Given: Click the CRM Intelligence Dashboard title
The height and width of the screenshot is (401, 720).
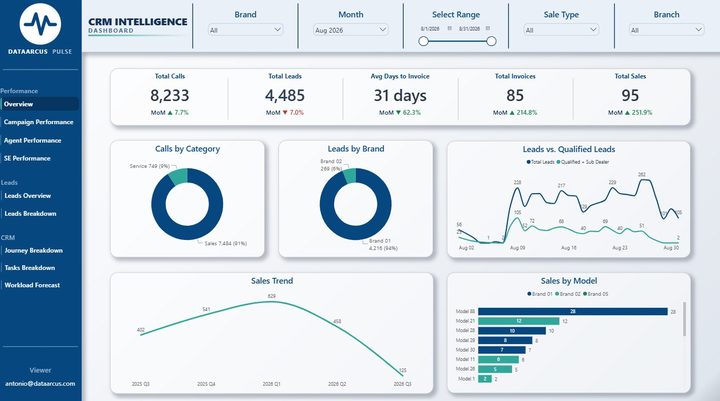Looking at the screenshot, I should (x=138, y=25).
